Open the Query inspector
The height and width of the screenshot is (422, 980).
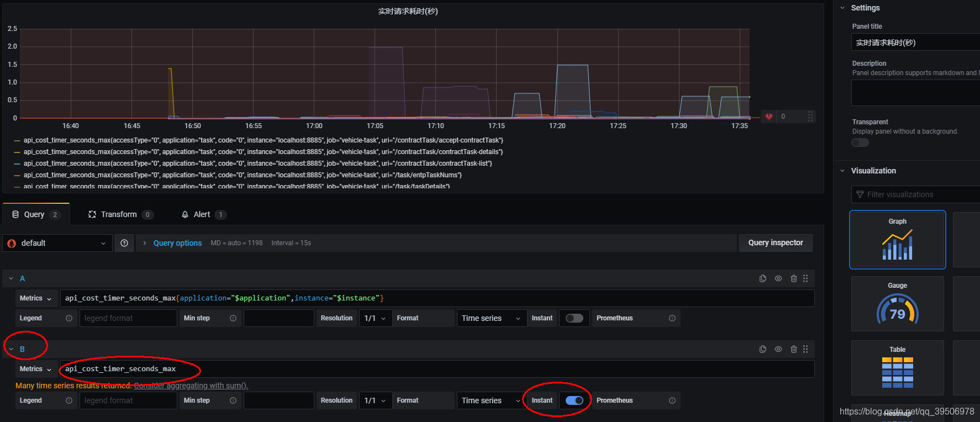click(x=776, y=243)
